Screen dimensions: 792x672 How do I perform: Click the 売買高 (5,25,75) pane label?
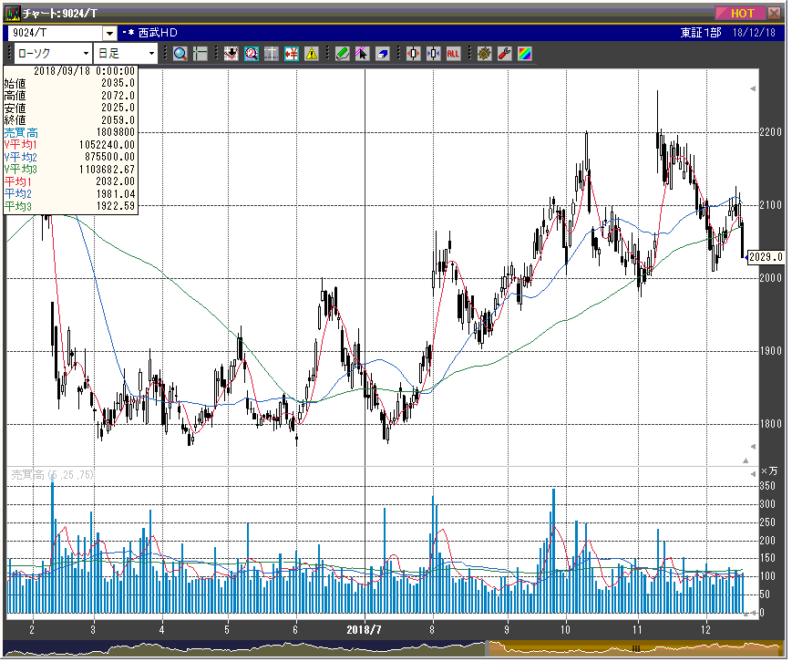point(52,475)
